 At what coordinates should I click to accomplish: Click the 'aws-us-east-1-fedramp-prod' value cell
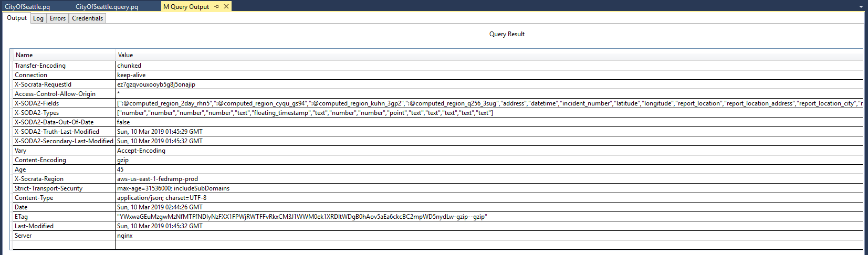click(x=489, y=179)
